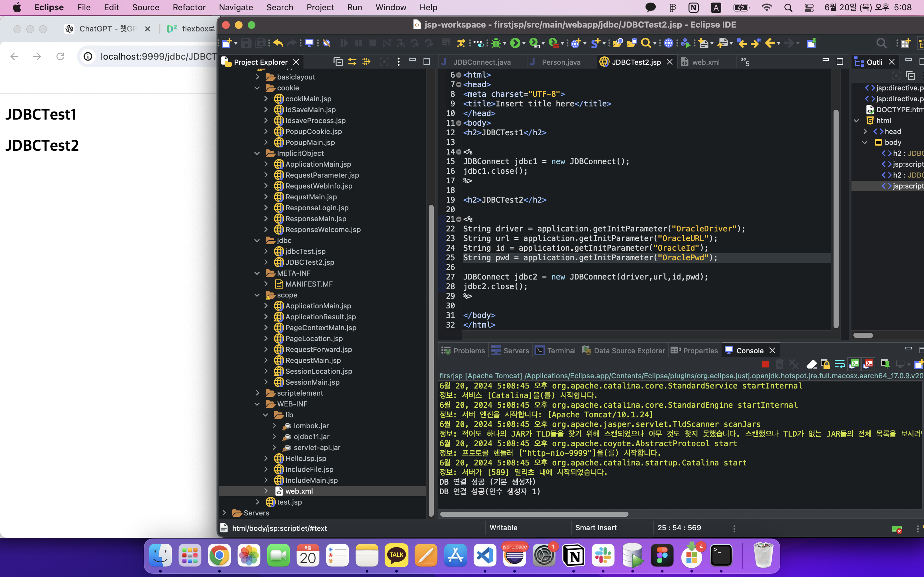Open the Run button dropdown arrow

[x=524, y=44]
